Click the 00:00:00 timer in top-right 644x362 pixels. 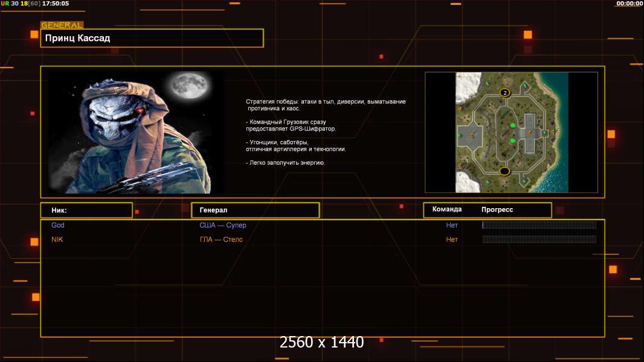pos(629,4)
